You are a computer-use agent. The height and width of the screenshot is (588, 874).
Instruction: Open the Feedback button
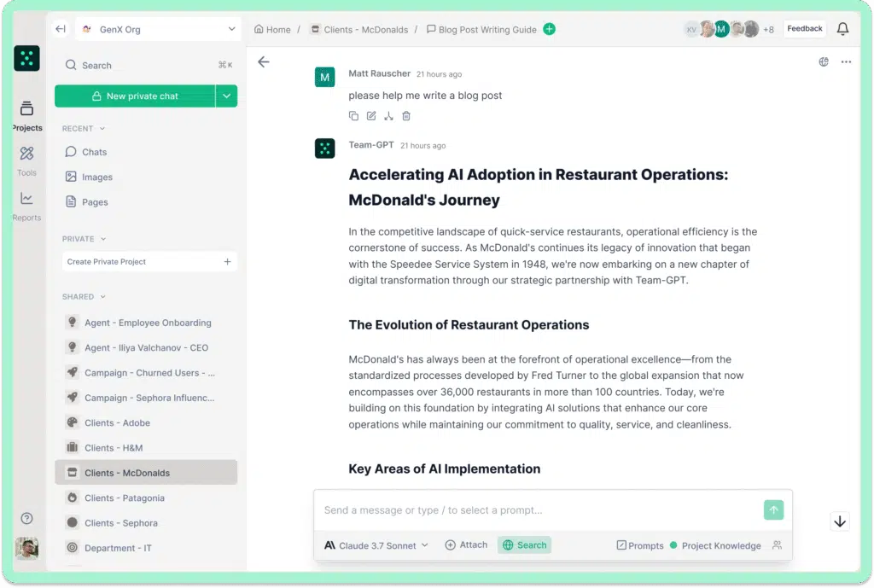tap(804, 28)
